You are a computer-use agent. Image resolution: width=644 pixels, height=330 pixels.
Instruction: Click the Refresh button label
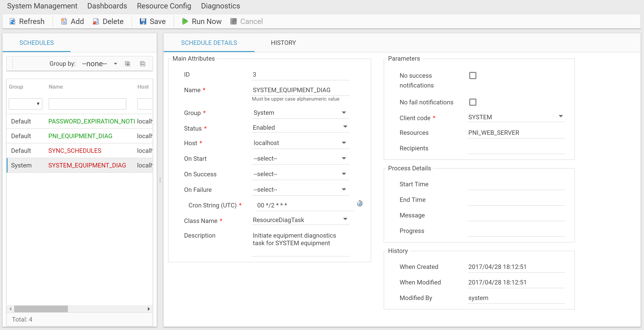click(x=32, y=22)
